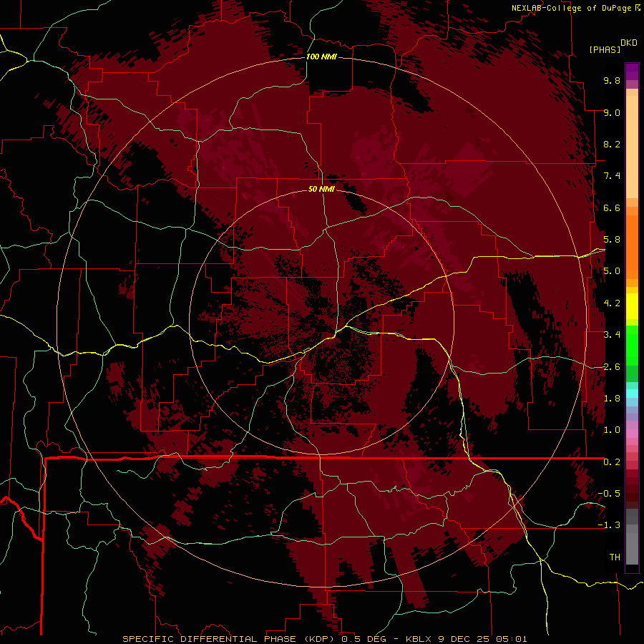Click the "TH" label on the color scale
This screenshot has width=644, height=644.
coord(615,557)
